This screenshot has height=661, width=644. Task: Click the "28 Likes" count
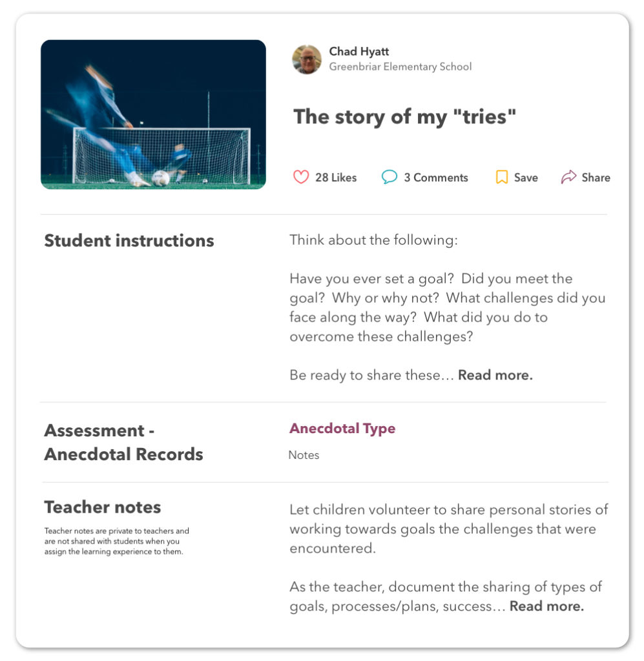point(336,178)
